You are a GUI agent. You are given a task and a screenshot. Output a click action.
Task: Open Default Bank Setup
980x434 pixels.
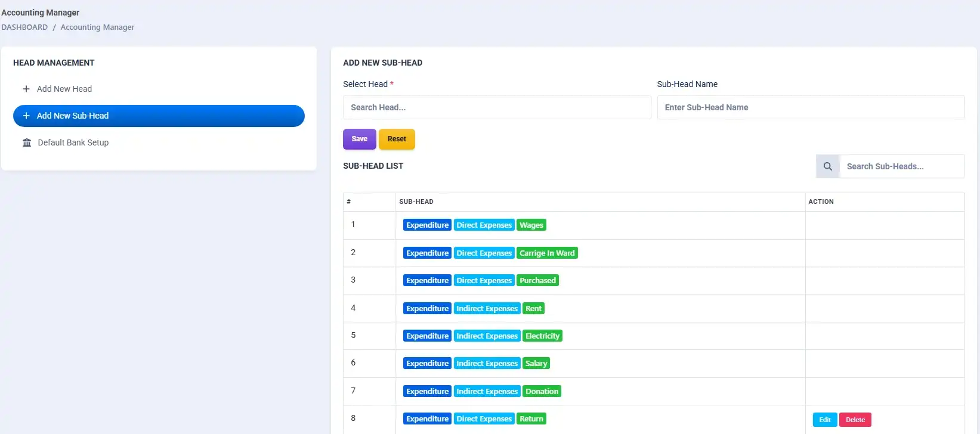coord(73,142)
